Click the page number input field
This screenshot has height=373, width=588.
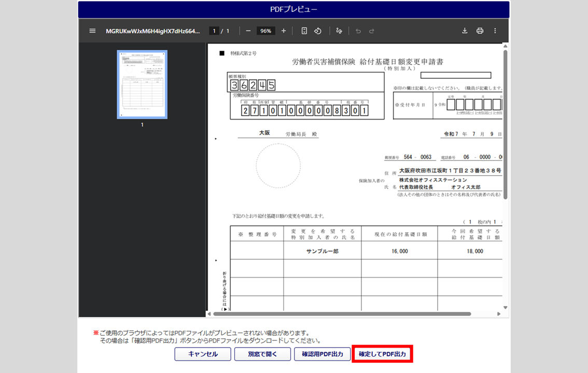coord(214,31)
